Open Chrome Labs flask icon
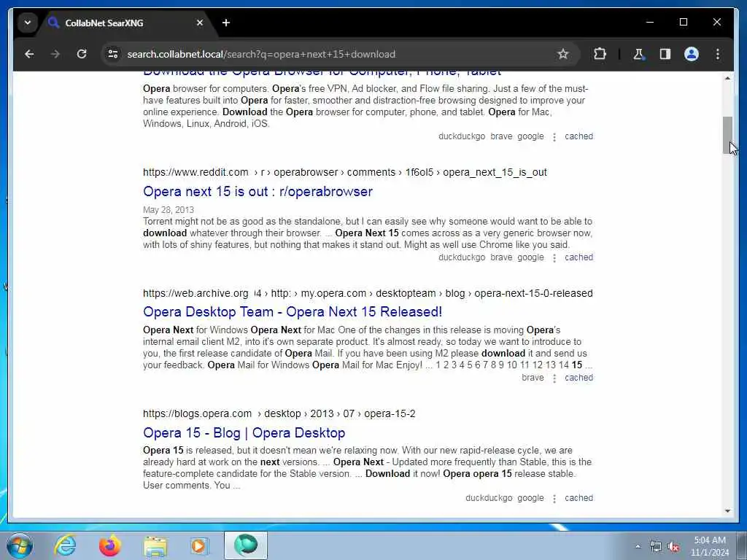Viewport: 747px width, 560px height. click(638, 54)
